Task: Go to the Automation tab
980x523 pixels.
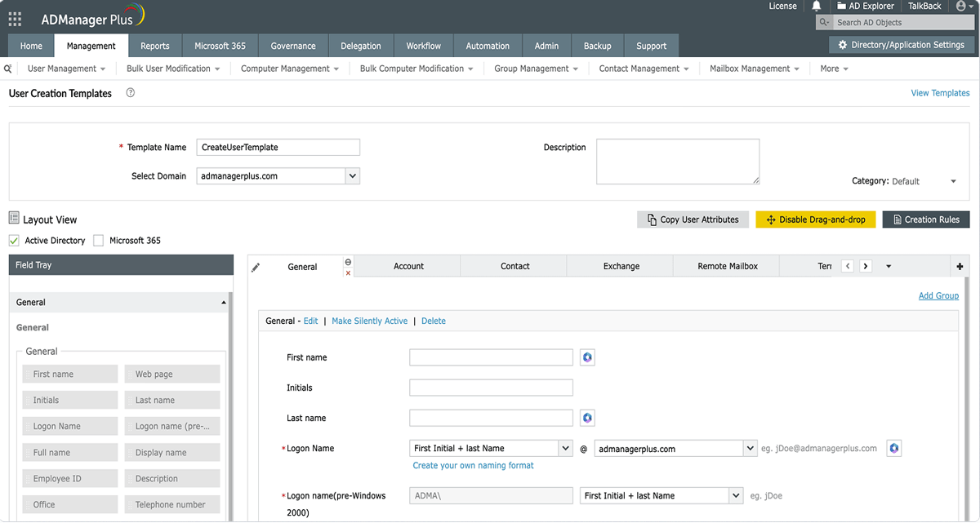Action: [x=488, y=46]
